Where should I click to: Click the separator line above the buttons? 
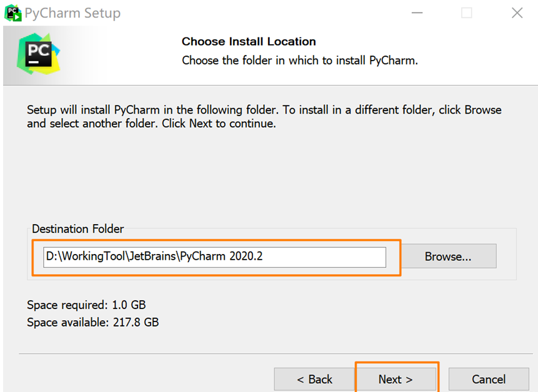pos(269,354)
